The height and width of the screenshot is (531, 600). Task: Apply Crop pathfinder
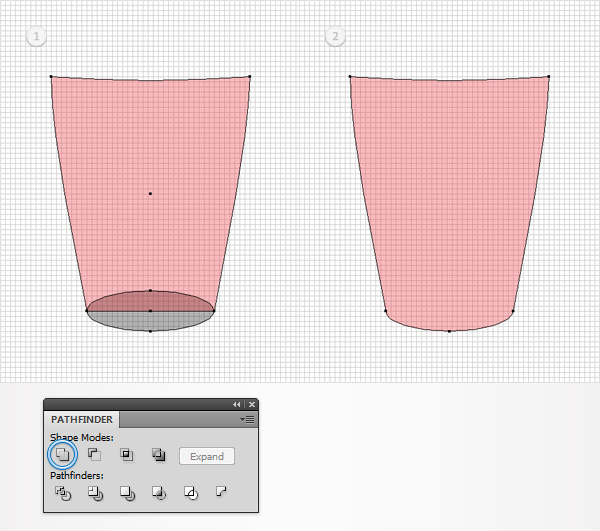coord(159,493)
